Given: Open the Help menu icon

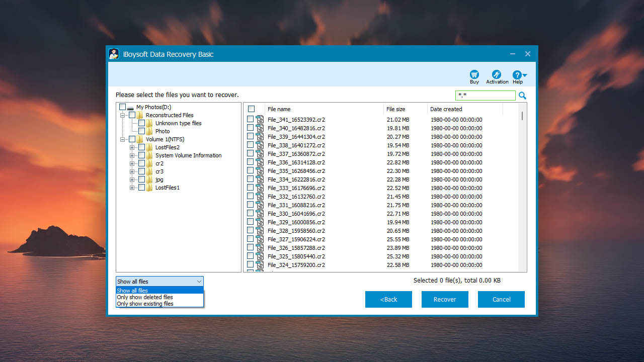Looking at the screenshot, I should (517, 74).
